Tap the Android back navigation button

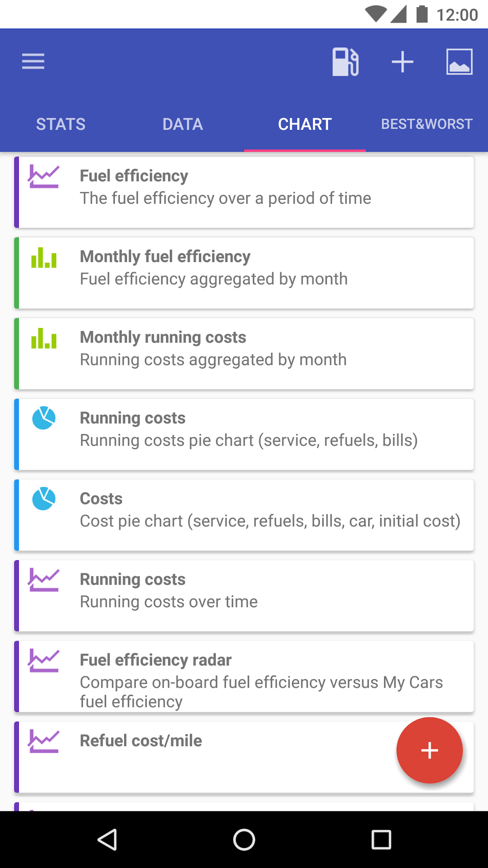(107, 839)
